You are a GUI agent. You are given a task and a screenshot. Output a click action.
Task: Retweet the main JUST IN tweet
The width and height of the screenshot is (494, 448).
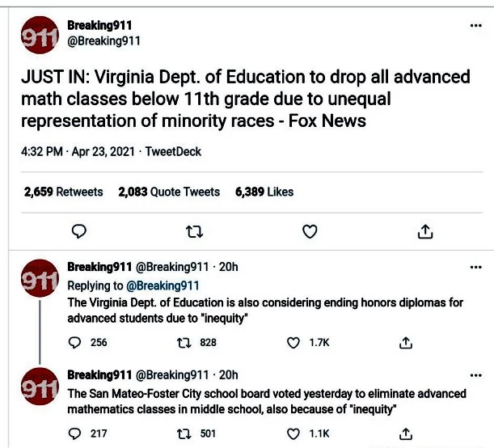click(194, 232)
